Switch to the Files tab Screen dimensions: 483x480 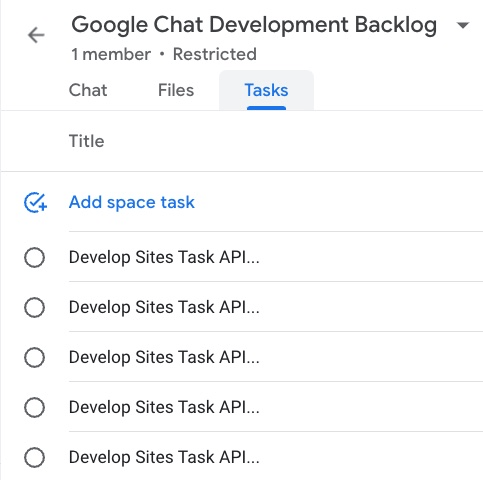(x=176, y=90)
